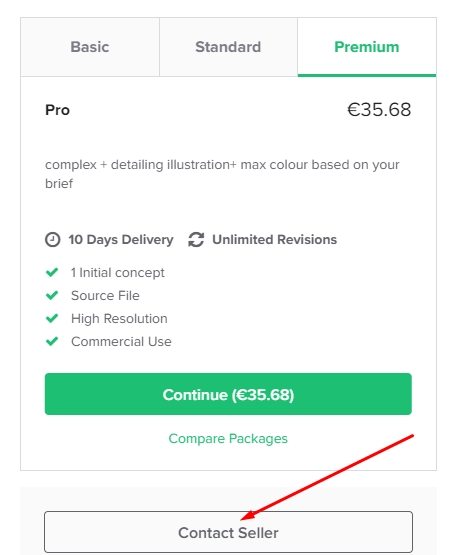Click the checkmark next to Source File

[x=52, y=295]
